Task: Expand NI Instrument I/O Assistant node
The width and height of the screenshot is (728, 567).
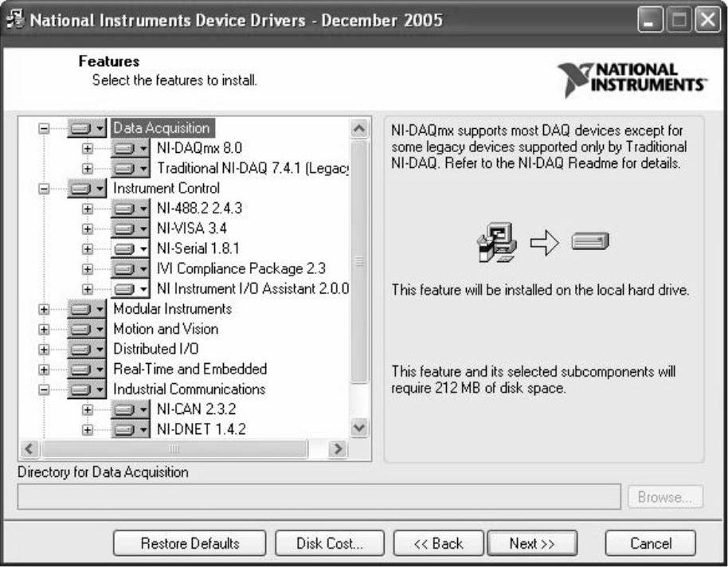Action: (88, 289)
